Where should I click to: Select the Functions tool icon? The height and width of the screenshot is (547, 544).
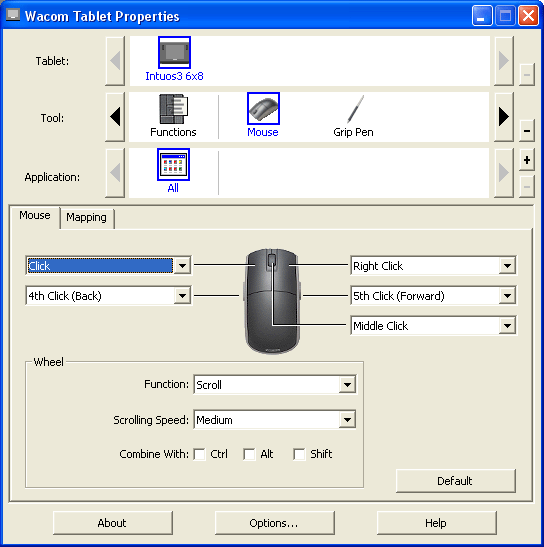coord(173,109)
